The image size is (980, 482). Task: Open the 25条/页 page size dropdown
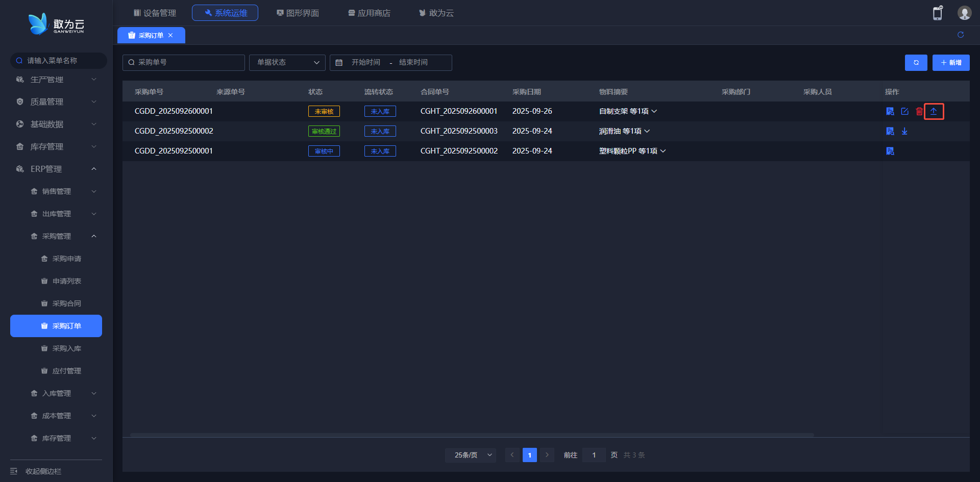[x=471, y=455]
